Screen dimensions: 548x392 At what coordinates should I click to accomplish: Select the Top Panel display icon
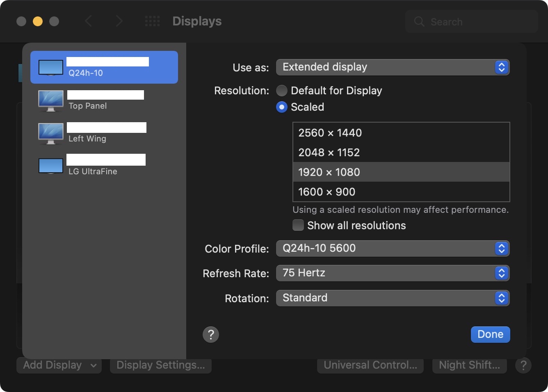[51, 100]
